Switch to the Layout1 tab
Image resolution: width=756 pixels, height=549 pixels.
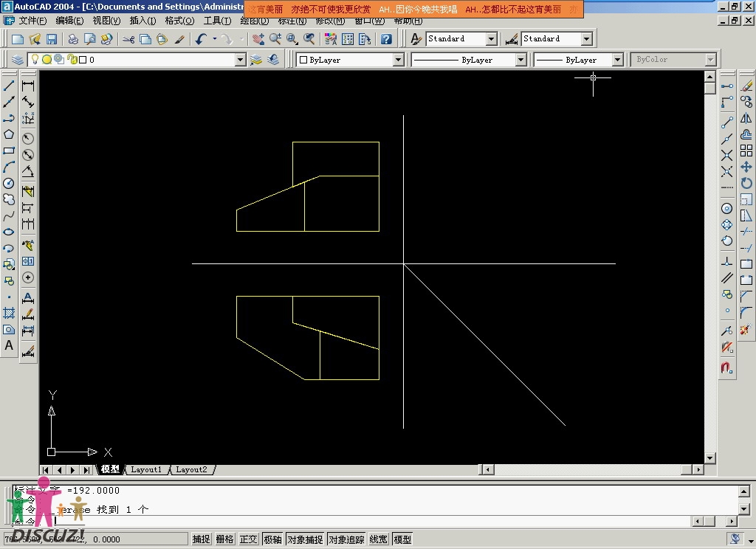coord(146,469)
